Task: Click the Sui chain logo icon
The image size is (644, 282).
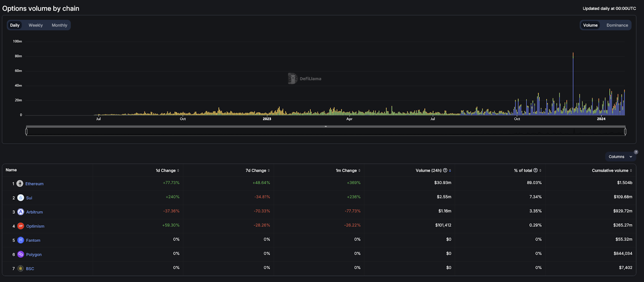Action: 21,198
